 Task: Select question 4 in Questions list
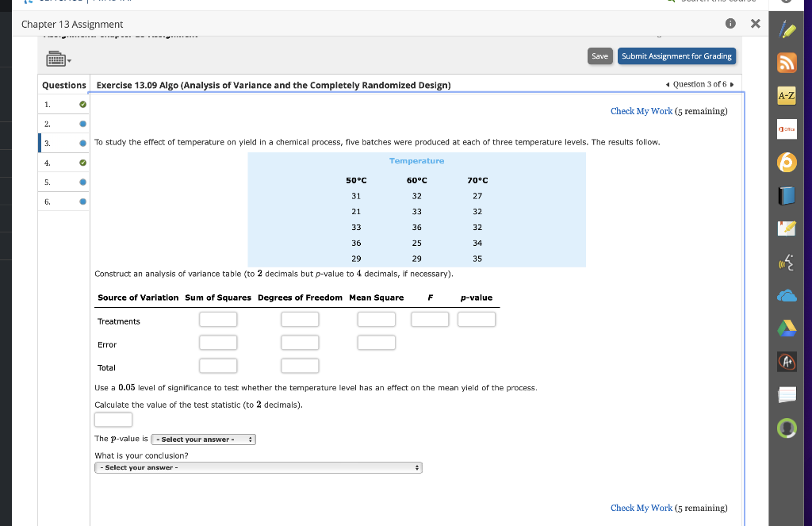(63, 163)
